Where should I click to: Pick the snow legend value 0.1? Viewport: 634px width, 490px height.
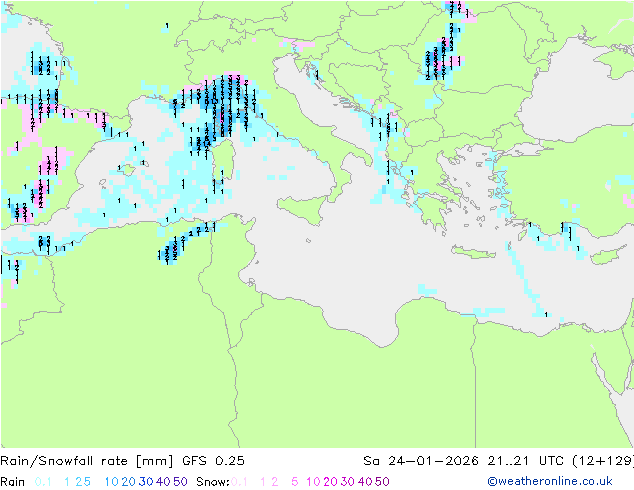pyautogui.click(x=239, y=482)
